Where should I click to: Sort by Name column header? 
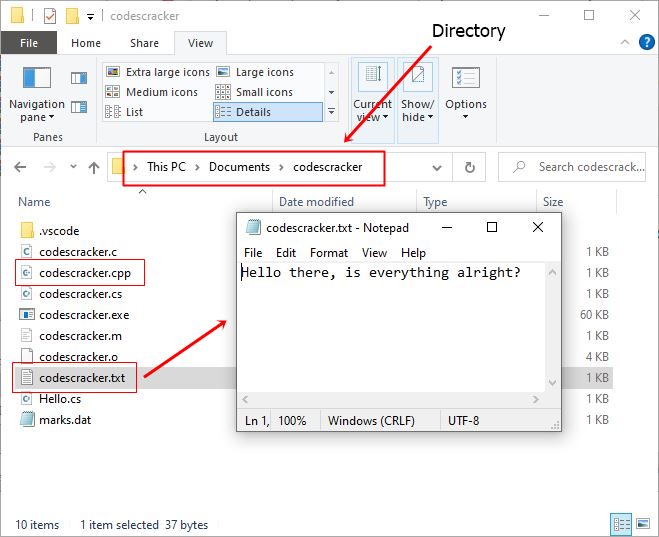click(x=34, y=202)
